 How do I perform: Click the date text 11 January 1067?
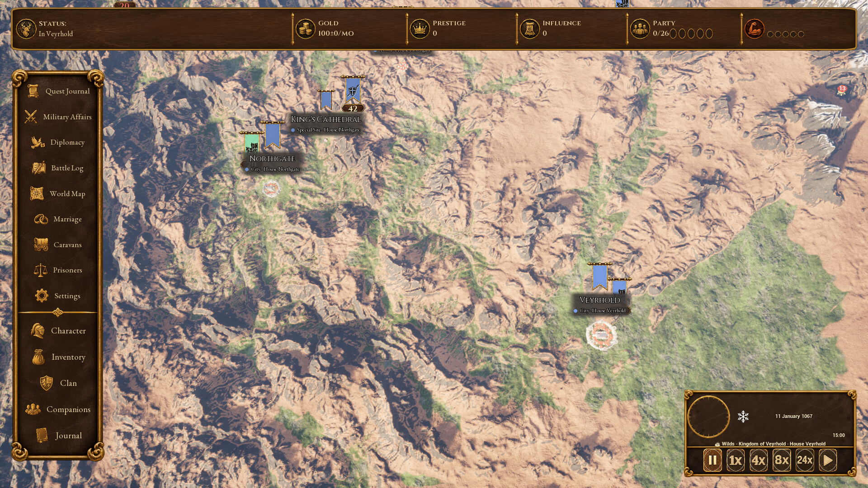point(794,417)
